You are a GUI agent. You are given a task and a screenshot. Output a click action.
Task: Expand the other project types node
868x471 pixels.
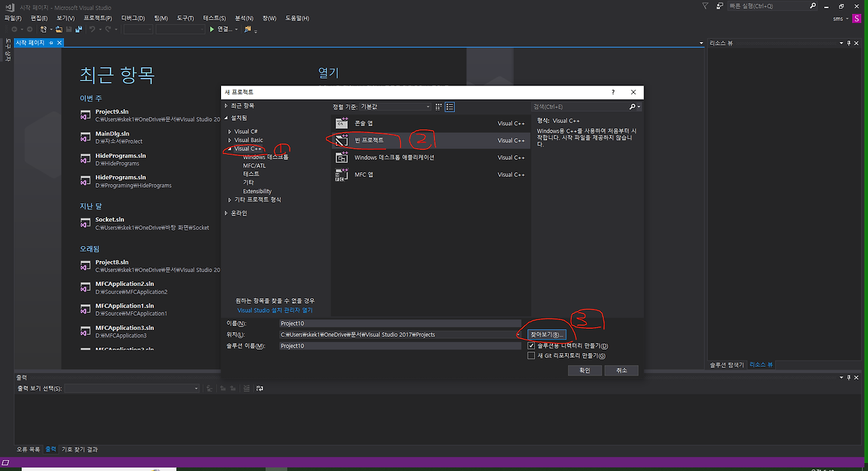230,200
